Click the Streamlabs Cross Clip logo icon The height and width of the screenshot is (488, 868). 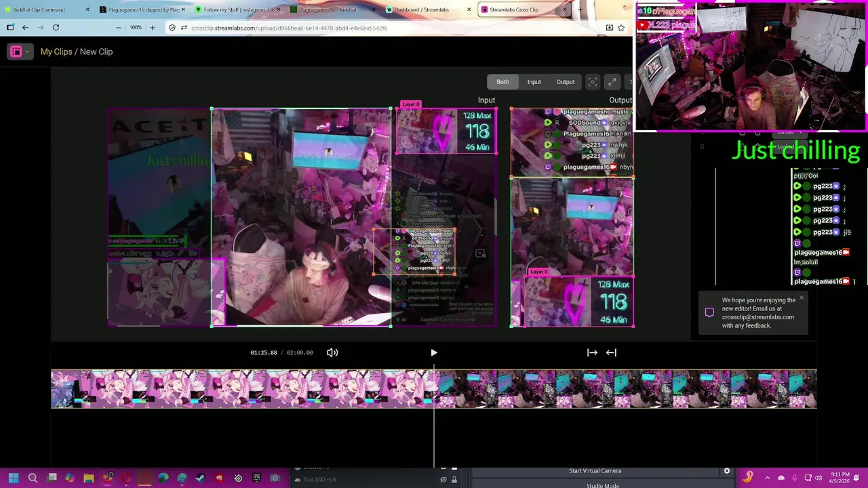click(16, 52)
